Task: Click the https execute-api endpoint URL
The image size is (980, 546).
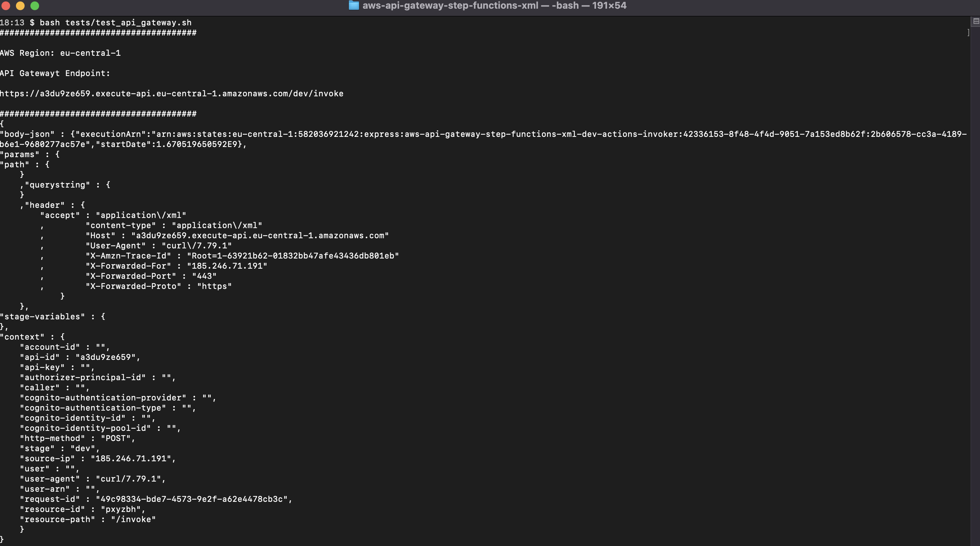Action: point(172,93)
